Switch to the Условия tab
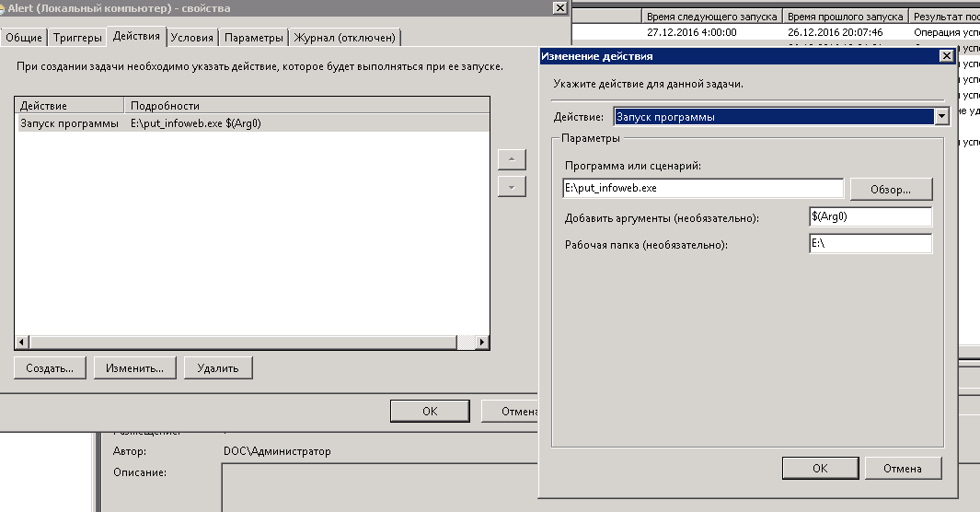 [x=193, y=38]
